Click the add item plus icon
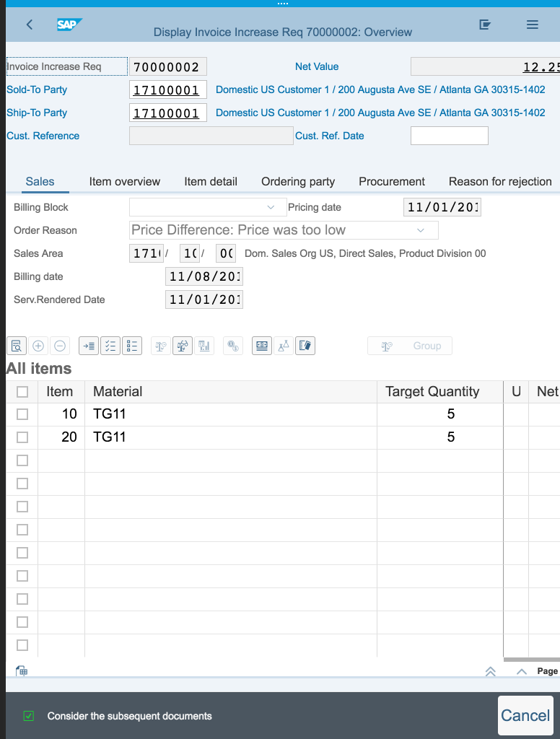 point(38,346)
